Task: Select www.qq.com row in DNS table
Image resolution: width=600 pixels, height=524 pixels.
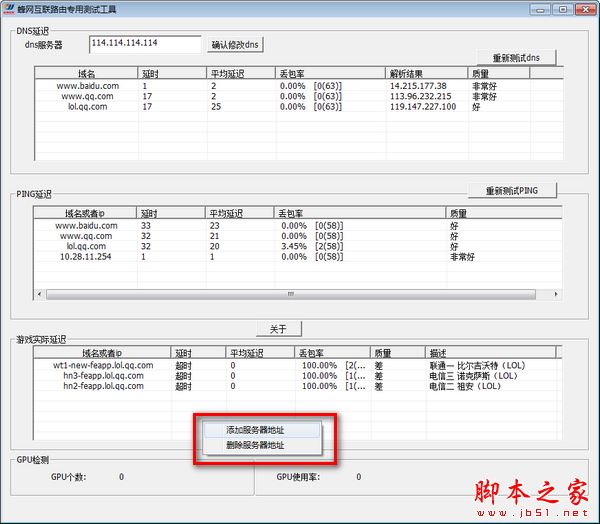Action: 298,96
